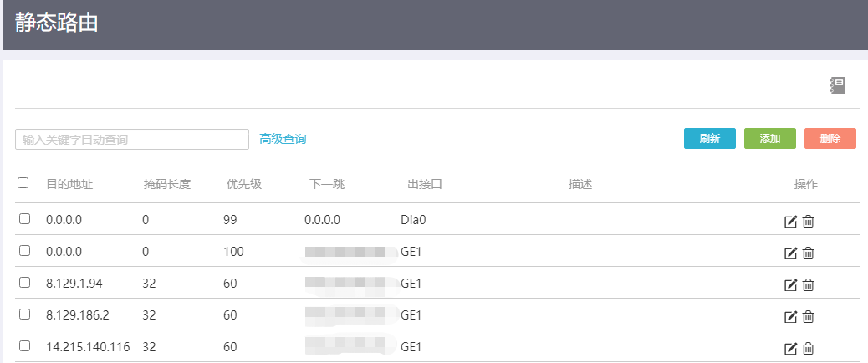Edit the 8.129.1.94 route entry

pyautogui.click(x=790, y=285)
